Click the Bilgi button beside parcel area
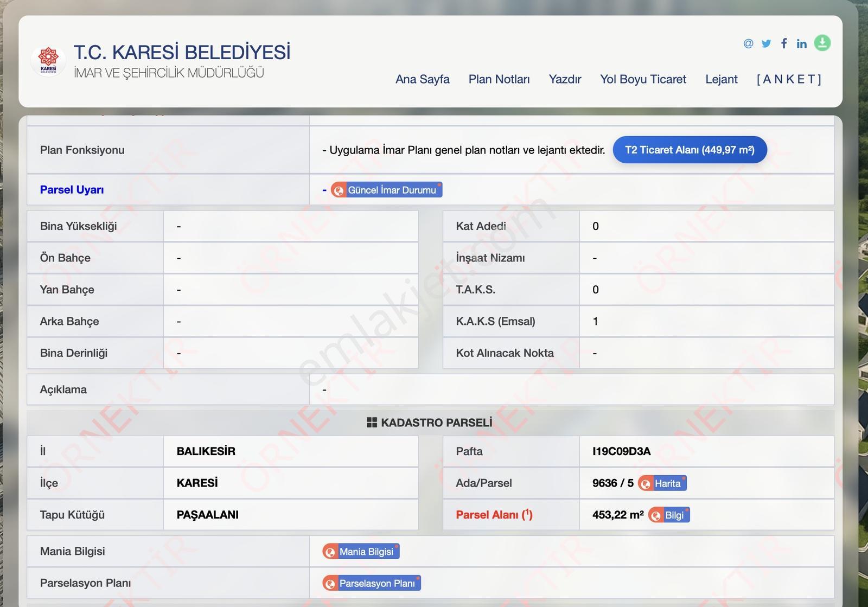This screenshot has width=868, height=607. pyautogui.click(x=669, y=515)
